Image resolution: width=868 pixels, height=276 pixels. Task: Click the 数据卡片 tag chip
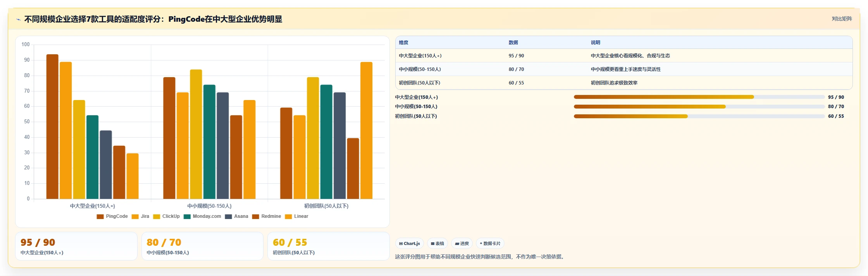[490, 243]
